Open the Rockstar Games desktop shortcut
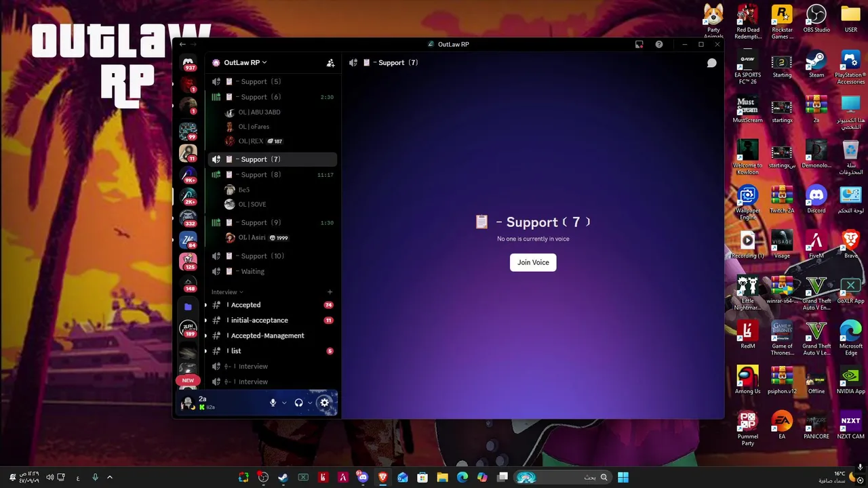The height and width of the screenshot is (488, 868). (x=782, y=22)
